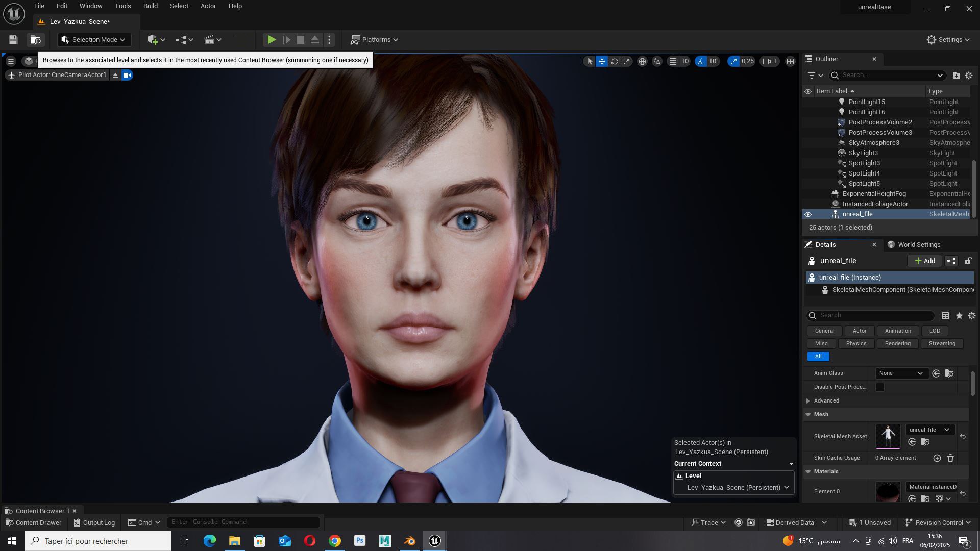Collapse the Mesh section

808,415
